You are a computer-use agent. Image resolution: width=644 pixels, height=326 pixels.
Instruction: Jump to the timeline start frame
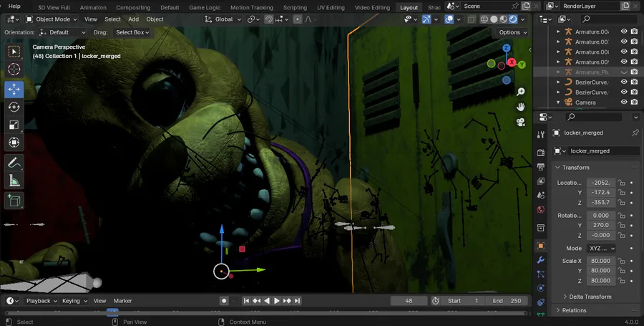(246, 301)
